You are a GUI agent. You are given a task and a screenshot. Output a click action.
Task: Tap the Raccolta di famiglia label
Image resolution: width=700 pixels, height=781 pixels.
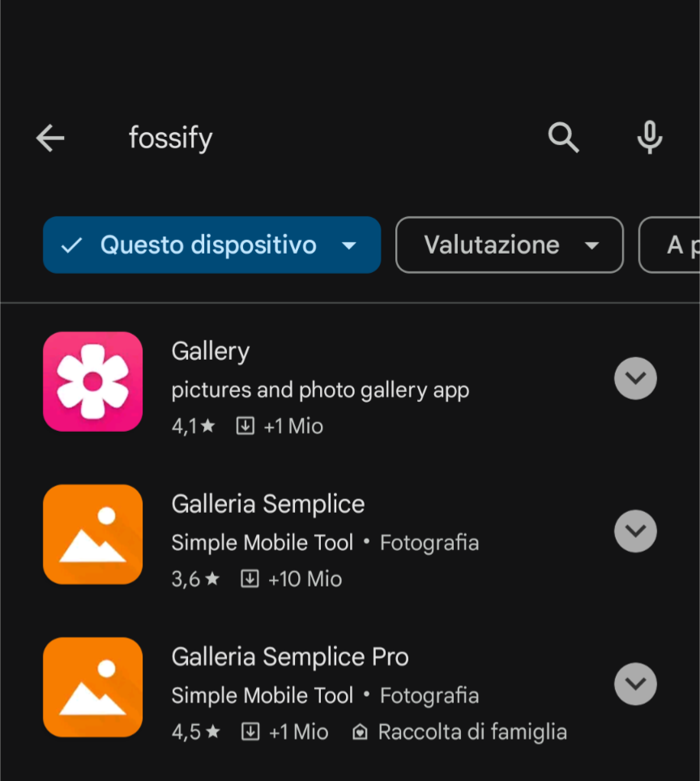(472, 732)
